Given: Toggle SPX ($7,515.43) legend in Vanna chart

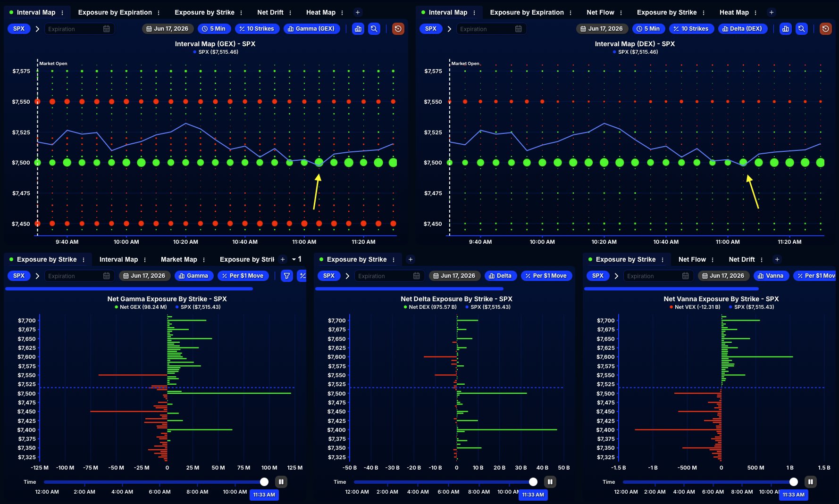Looking at the screenshot, I should (x=752, y=307).
